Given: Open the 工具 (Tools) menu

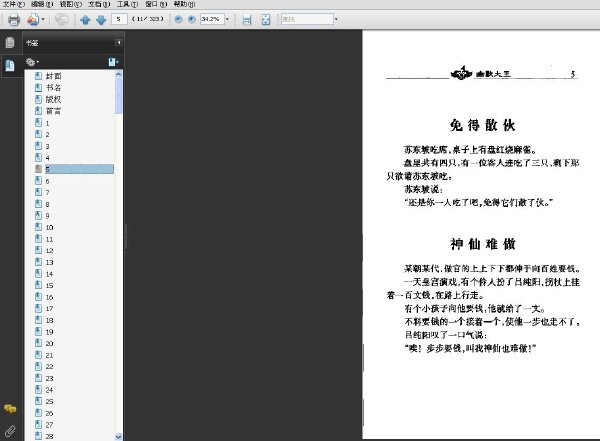Looking at the screenshot, I should tap(127, 4).
